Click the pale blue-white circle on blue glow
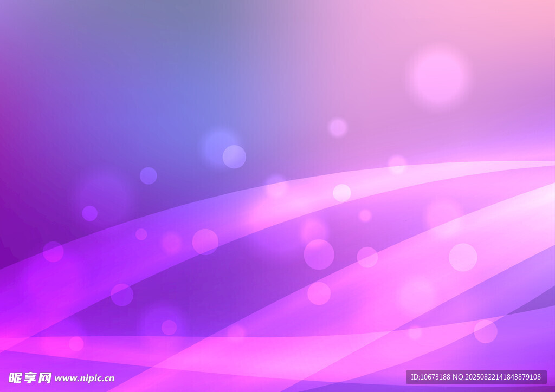The height and width of the screenshot is (392, 555). pos(234,156)
